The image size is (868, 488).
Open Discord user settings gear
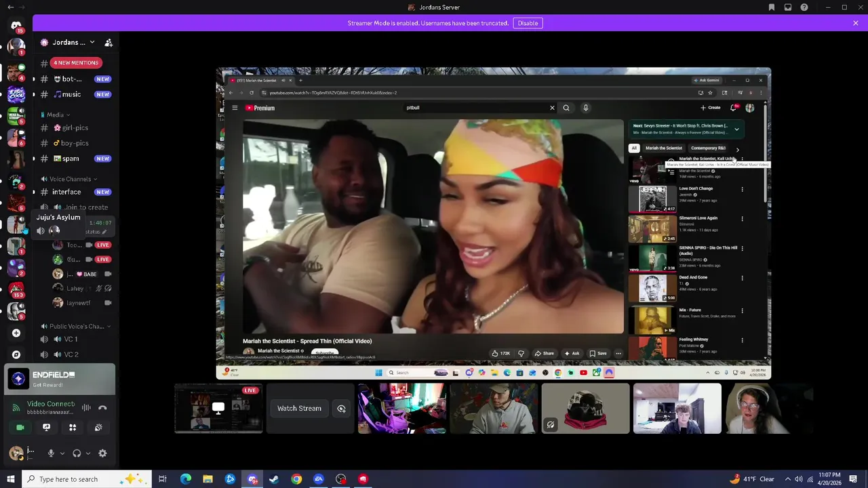tap(102, 453)
